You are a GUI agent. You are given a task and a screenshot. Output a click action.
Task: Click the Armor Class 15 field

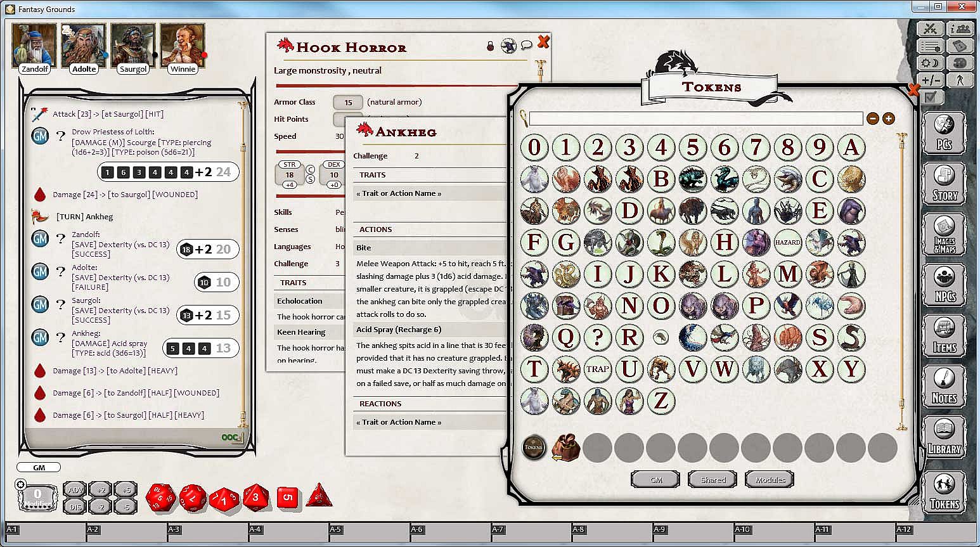[x=348, y=102]
